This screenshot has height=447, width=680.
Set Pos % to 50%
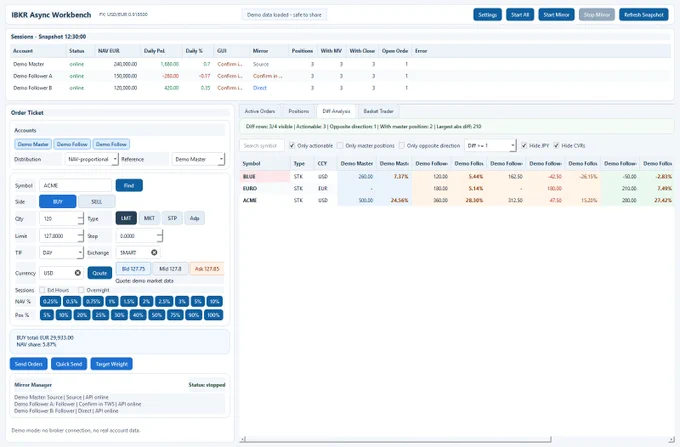coord(157,315)
